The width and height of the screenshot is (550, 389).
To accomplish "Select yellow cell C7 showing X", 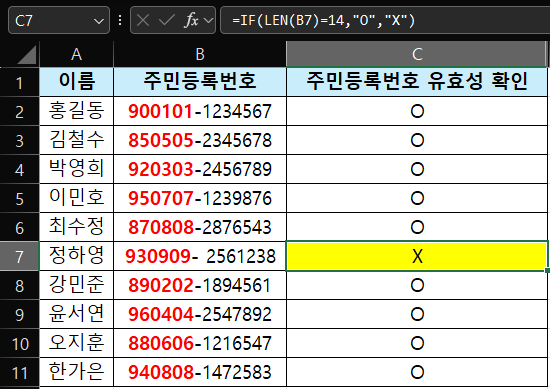I will 417,256.
